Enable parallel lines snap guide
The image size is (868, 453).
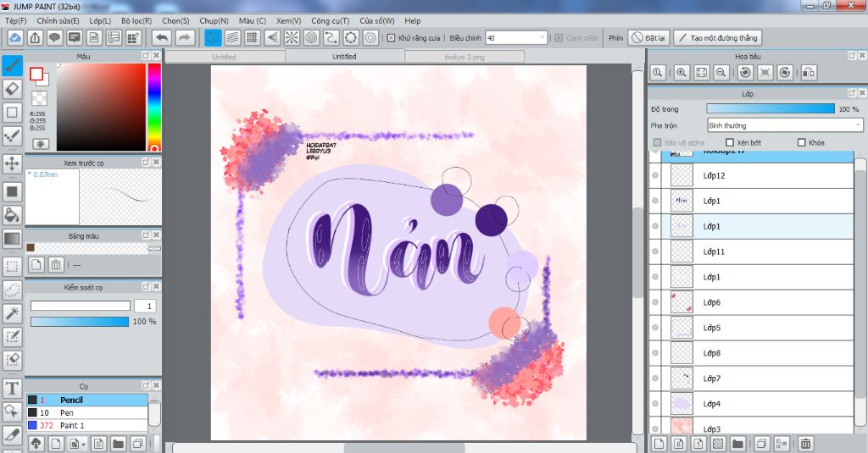coord(232,37)
